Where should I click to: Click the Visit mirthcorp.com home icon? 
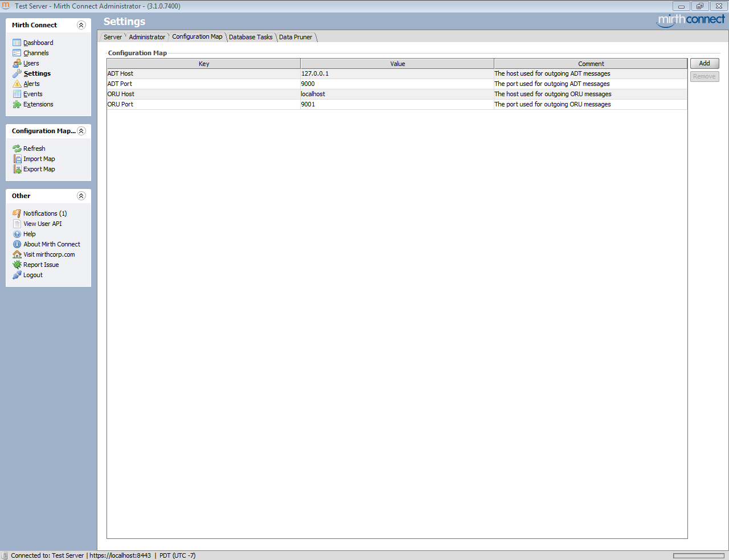17,254
